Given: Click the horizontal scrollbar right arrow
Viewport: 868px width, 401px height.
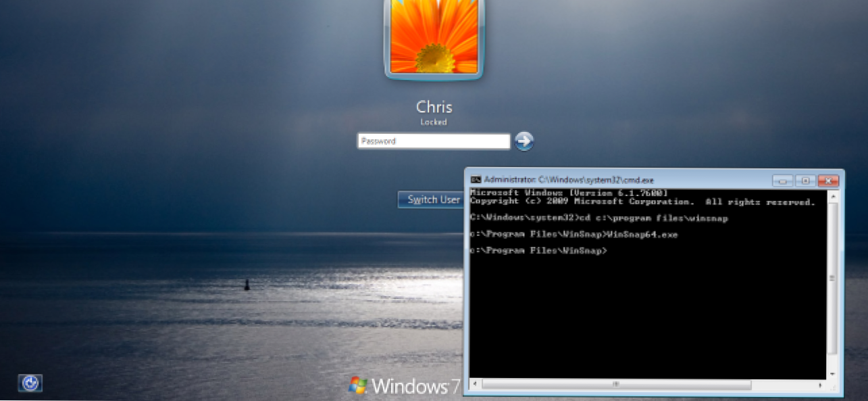Looking at the screenshot, I should [821, 384].
